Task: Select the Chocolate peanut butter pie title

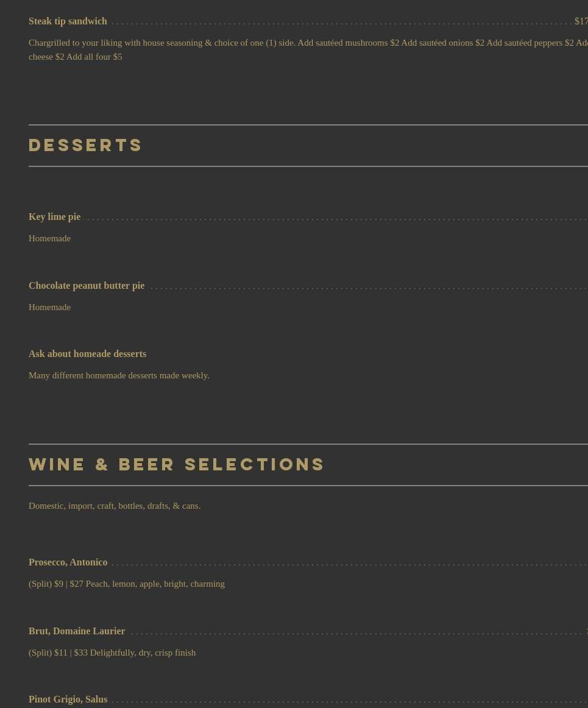Action: click(x=87, y=286)
